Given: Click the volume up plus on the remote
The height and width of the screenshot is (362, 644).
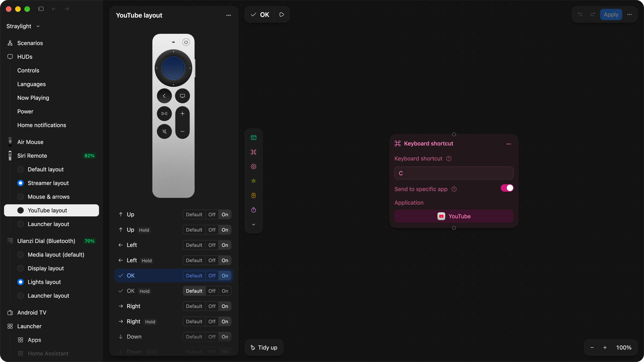Looking at the screenshot, I should 182,114.
